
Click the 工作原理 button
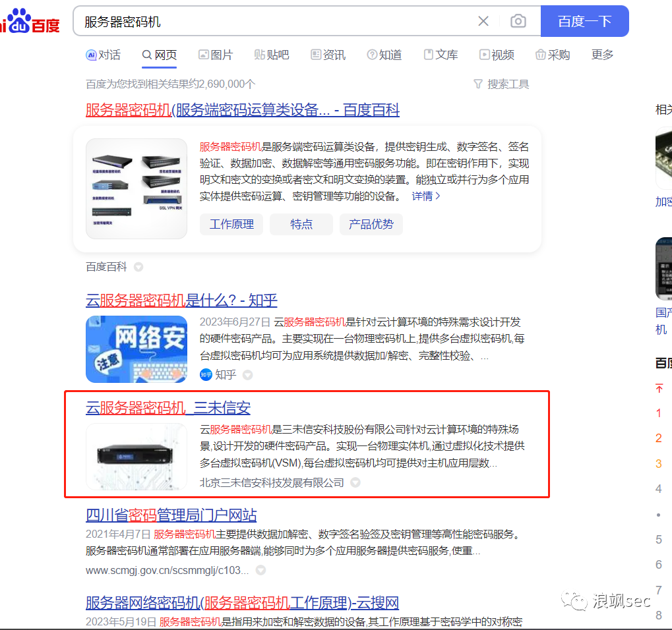pos(231,224)
